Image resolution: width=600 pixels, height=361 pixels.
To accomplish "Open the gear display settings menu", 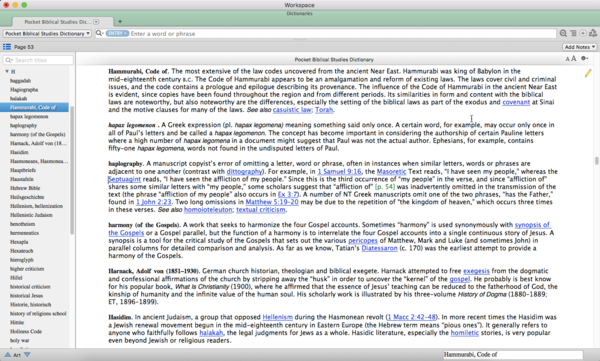I will 584,58.
